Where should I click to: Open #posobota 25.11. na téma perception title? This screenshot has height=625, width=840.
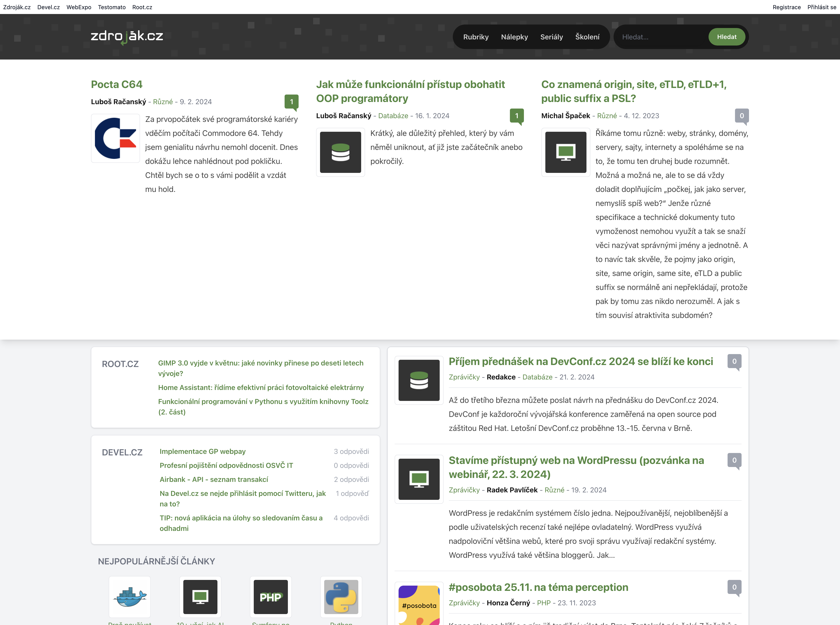point(539,587)
